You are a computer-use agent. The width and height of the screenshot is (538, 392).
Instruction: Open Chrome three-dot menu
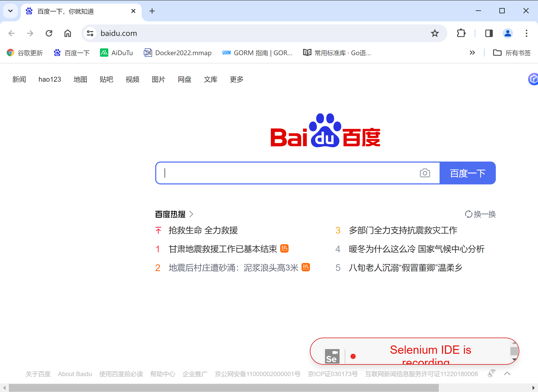coord(526,33)
